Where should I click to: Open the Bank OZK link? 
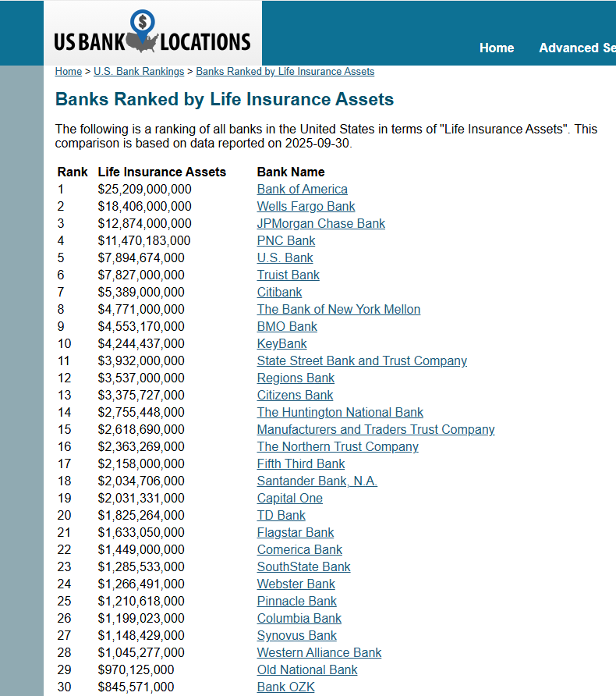pyautogui.click(x=285, y=687)
